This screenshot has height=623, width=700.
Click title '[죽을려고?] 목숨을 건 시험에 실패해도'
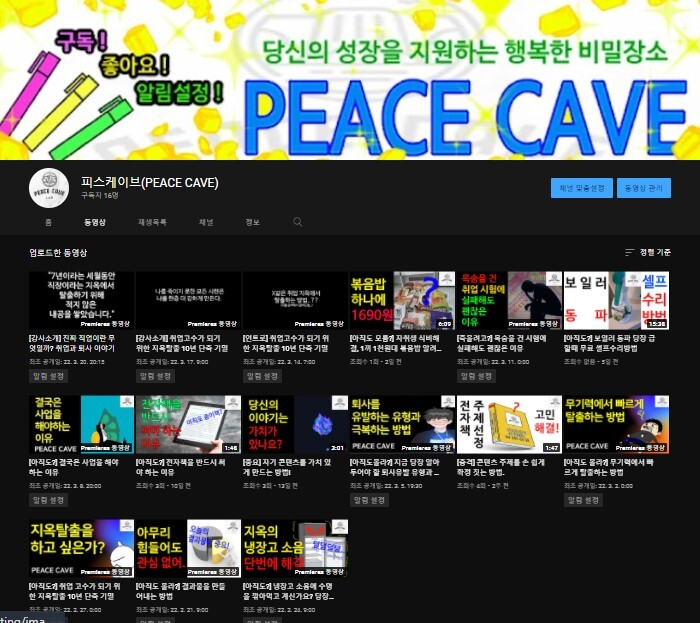click(502, 343)
